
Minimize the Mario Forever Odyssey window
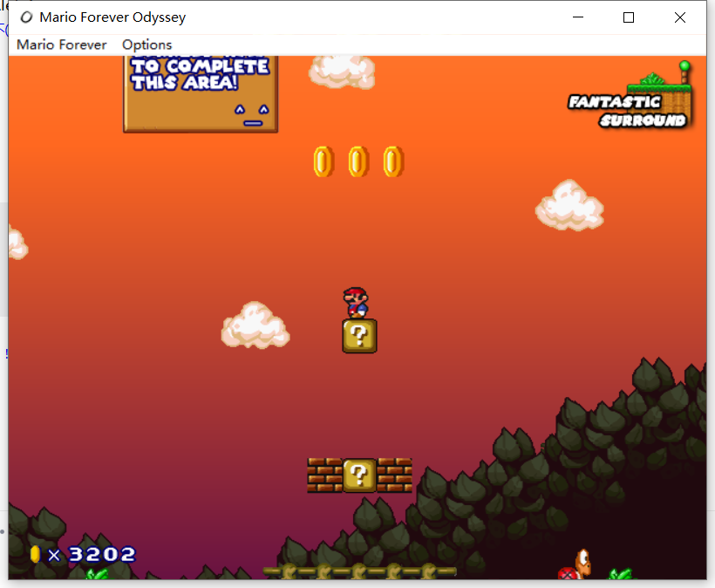(x=578, y=17)
